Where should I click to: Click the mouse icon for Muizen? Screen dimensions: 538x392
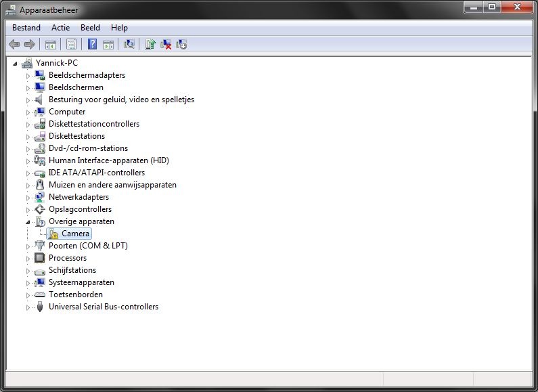pos(40,185)
